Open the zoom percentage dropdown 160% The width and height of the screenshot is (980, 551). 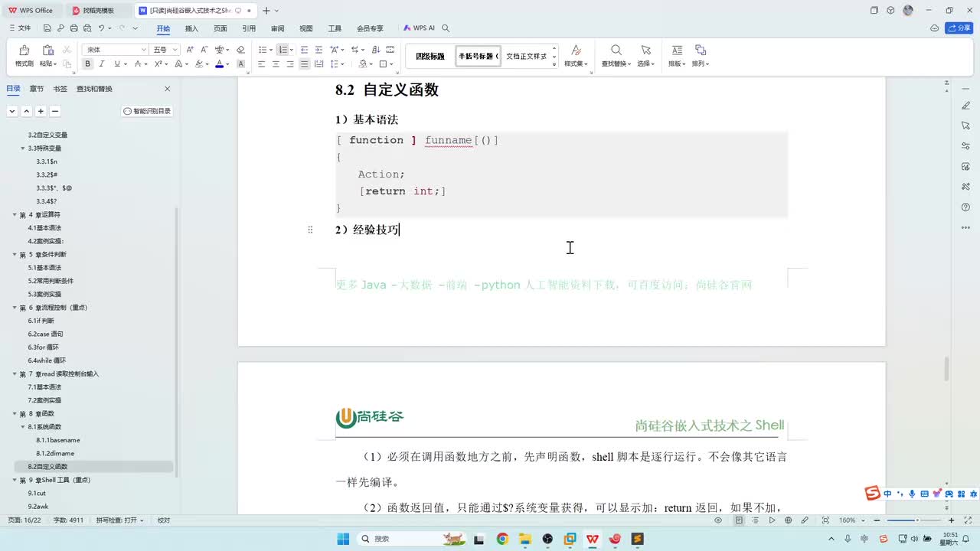tap(850, 520)
